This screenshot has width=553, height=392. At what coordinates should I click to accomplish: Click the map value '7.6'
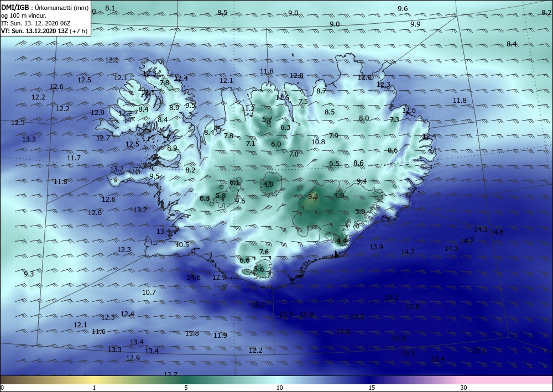pos(264,252)
